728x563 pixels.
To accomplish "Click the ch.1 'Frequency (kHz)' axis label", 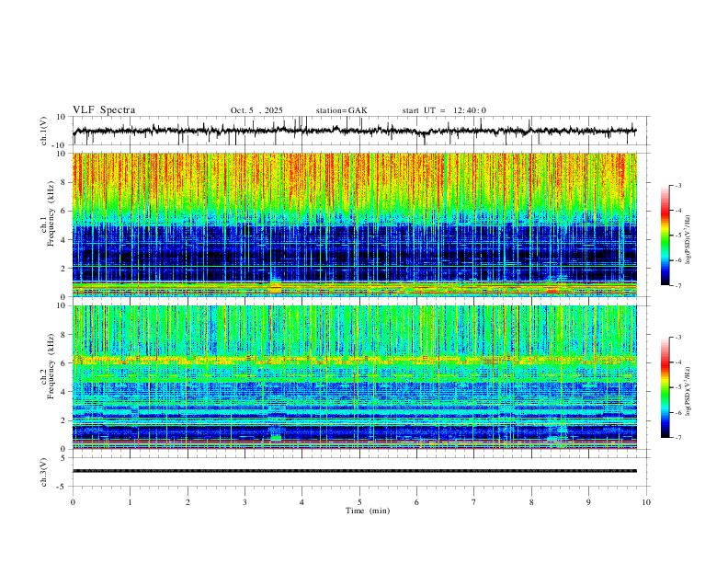I will tap(51, 214).
